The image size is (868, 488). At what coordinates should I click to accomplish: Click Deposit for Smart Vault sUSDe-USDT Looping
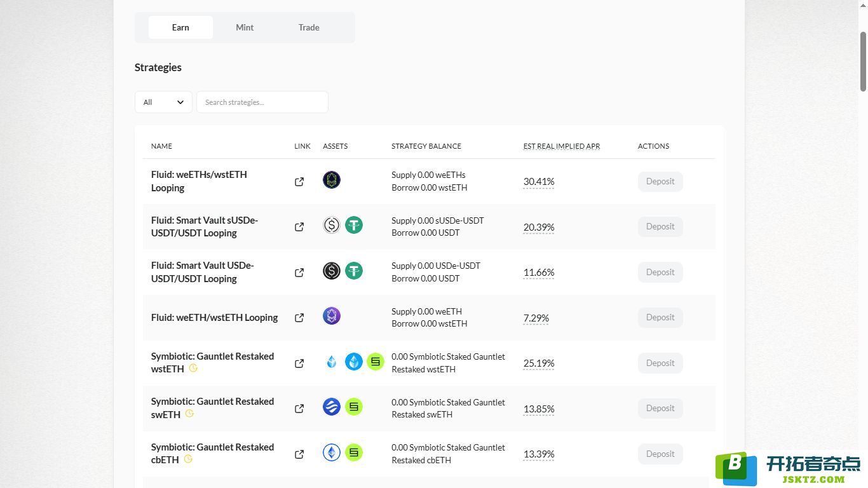coord(660,227)
